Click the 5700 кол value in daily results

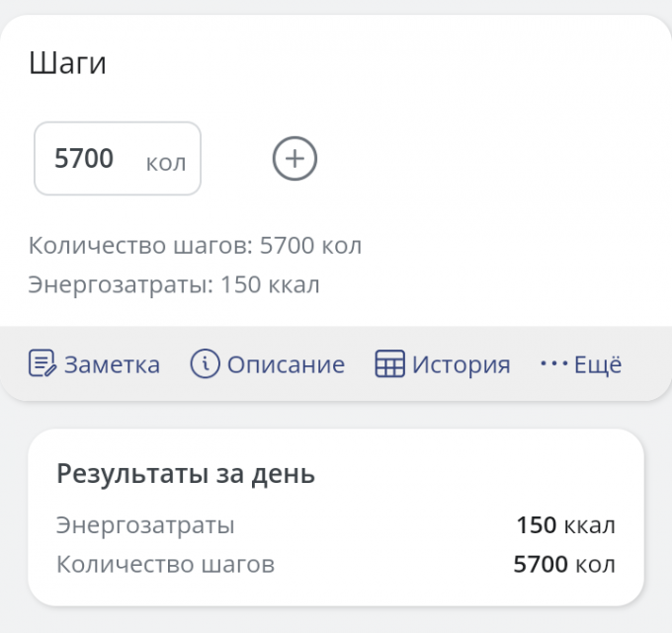point(564,564)
